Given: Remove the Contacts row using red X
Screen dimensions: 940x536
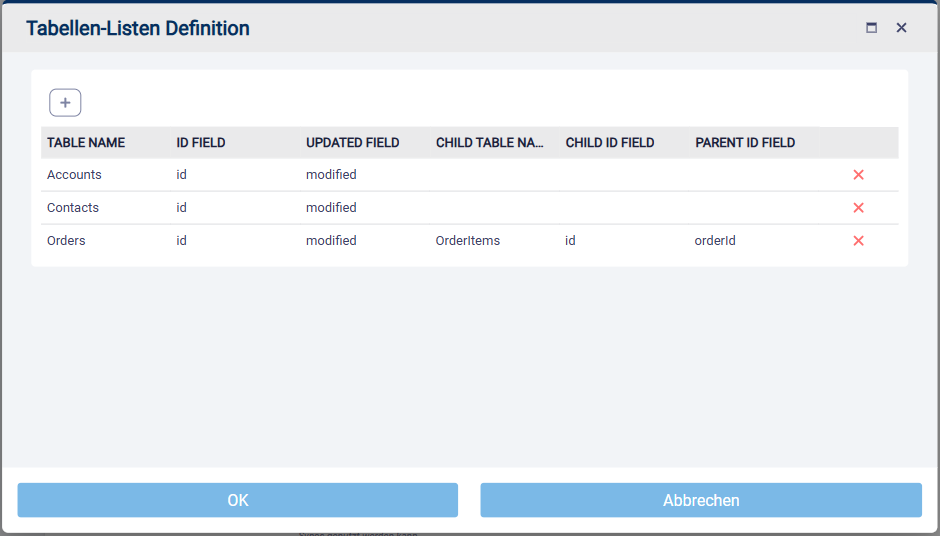Looking at the screenshot, I should tap(858, 208).
